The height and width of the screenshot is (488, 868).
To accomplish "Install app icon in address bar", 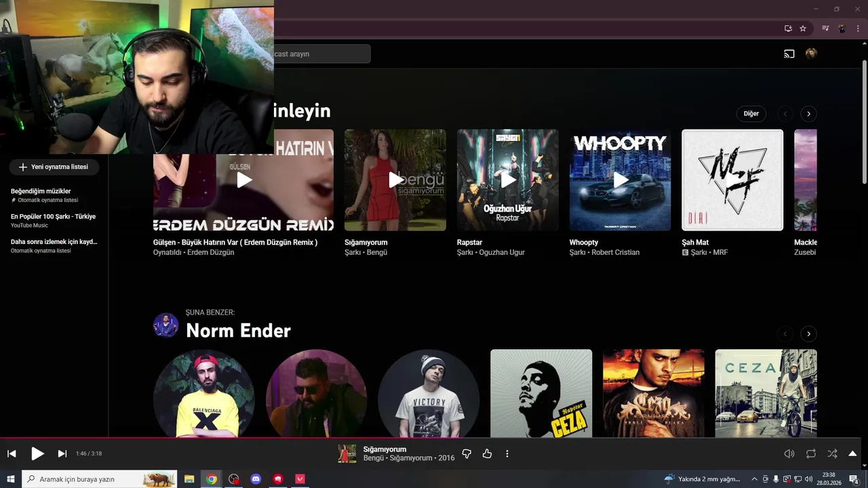I will click(x=788, y=28).
